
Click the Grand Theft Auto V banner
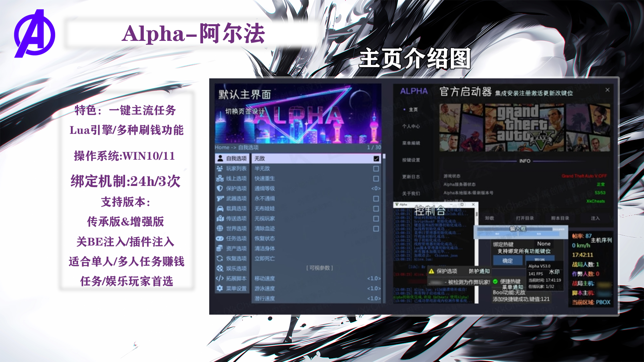[x=524, y=128]
